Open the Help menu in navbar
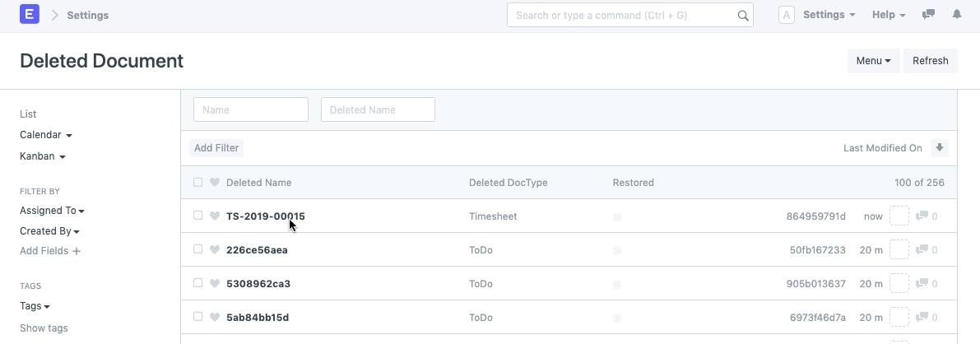The height and width of the screenshot is (344, 980). (x=888, y=15)
